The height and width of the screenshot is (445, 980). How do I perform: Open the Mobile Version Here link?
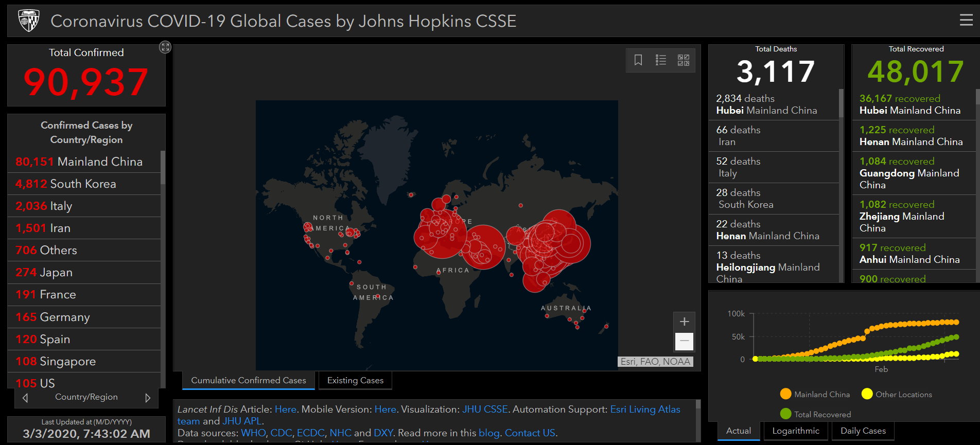[385, 409]
